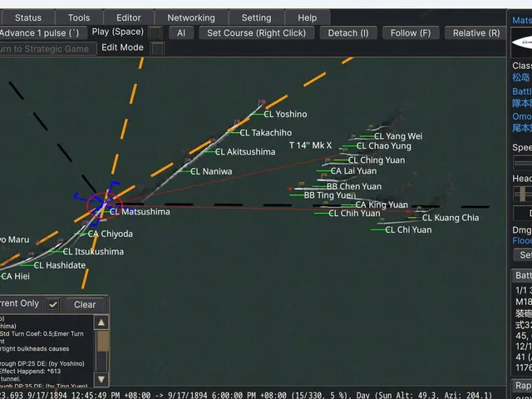Click the CL Matsushima ship on map
Image resolution: width=532 pixels, height=399 pixels.
click(140, 212)
